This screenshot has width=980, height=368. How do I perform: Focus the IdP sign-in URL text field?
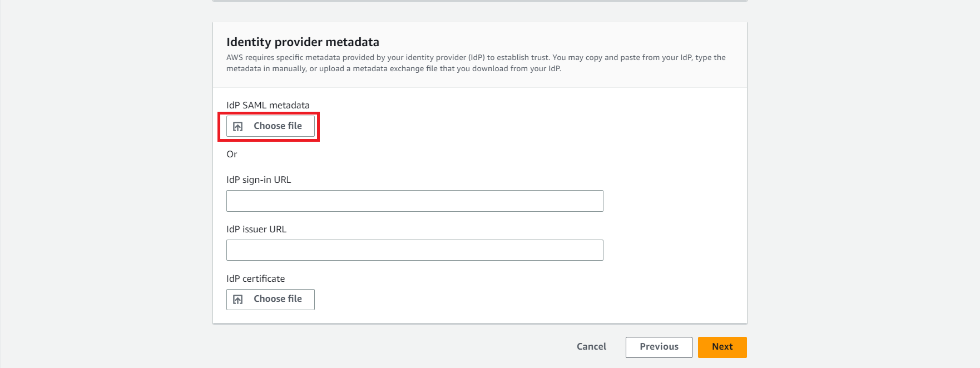(414, 201)
